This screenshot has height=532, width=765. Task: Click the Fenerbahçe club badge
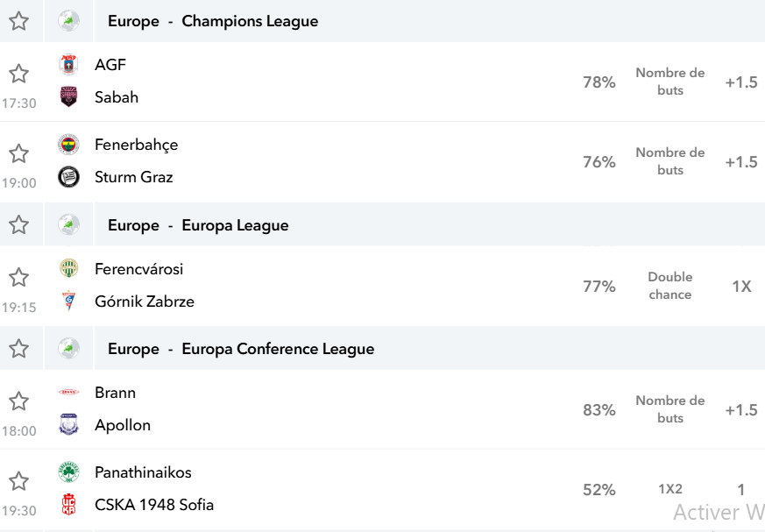click(69, 145)
